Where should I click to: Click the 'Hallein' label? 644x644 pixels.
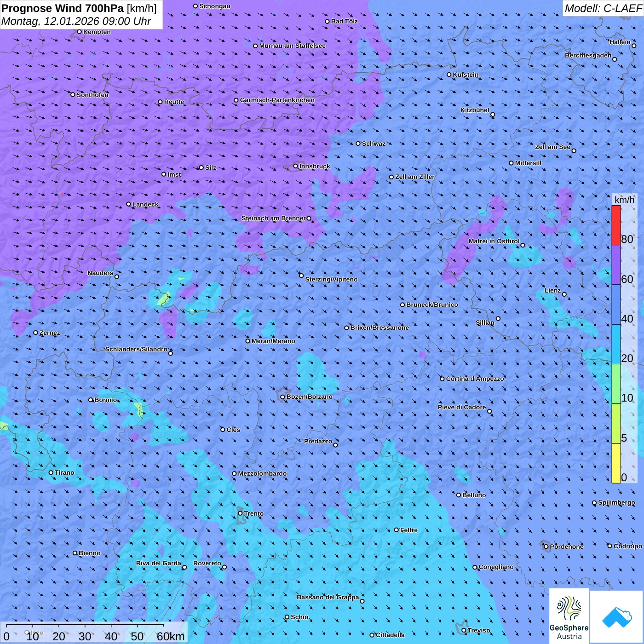620,42
